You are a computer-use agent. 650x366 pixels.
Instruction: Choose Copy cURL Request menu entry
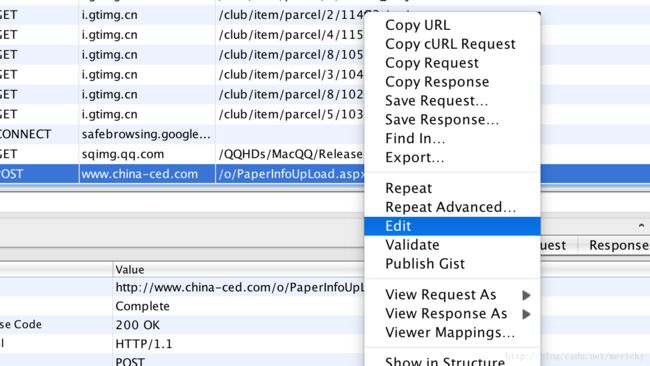pos(452,44)
